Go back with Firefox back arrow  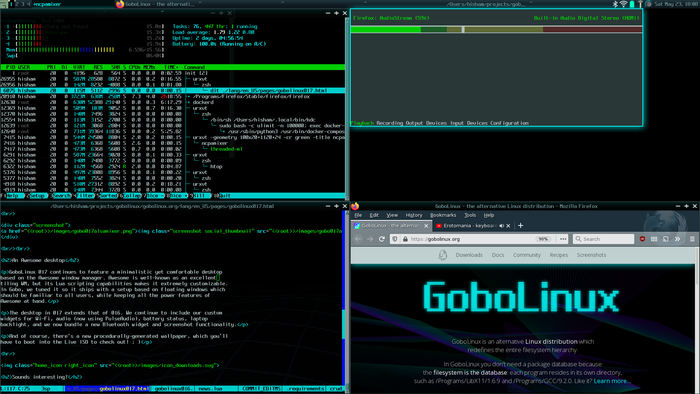[358, 239]
